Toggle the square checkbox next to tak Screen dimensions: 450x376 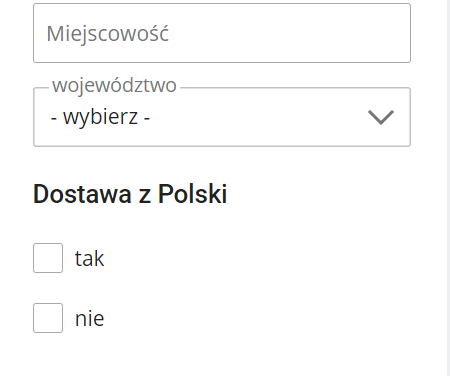(x=48, y=258)
